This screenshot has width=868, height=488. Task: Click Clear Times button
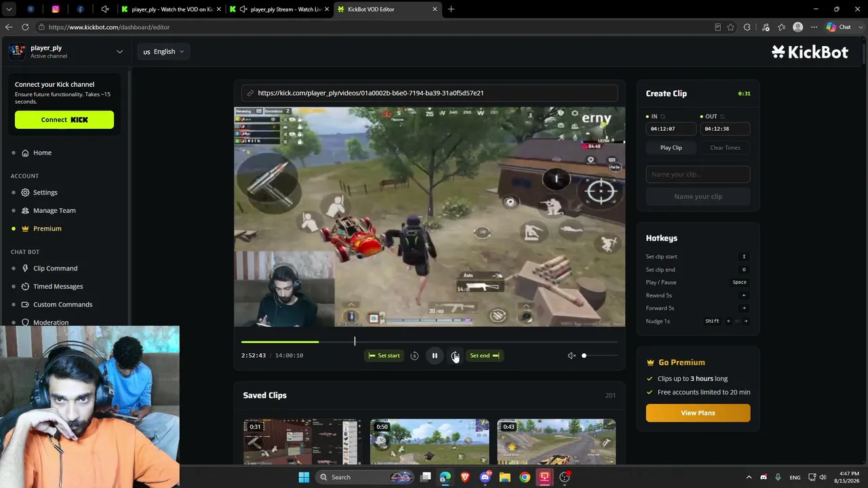(725, 148)
